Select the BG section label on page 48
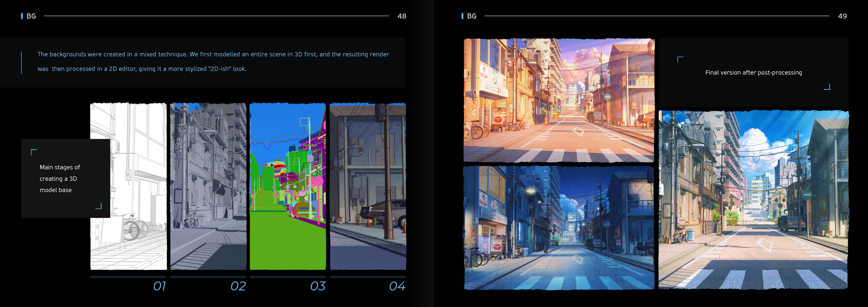 (31, 16)
